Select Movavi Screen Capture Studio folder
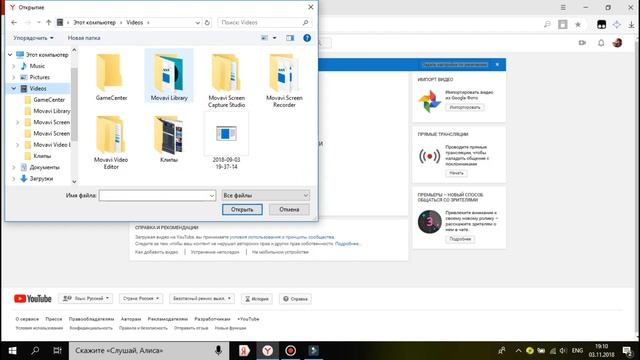Screen dimensions: 640x360 point(227,80)
